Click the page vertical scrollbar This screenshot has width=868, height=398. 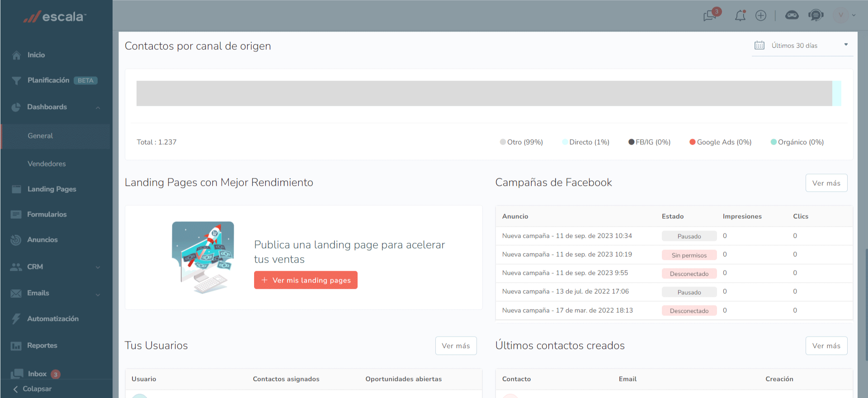tap(866, 304)
